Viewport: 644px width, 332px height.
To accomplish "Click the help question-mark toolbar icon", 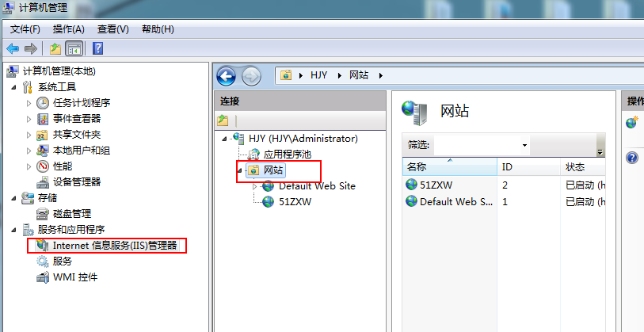I will (97, 49).
